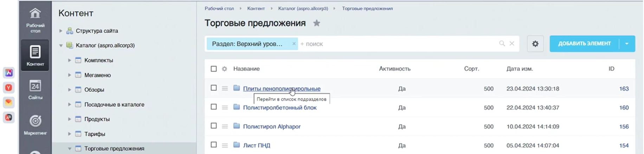Screen dimensions: 644x154
Task: Click the Добавить элемент button
Action: (x=584, y=44)
